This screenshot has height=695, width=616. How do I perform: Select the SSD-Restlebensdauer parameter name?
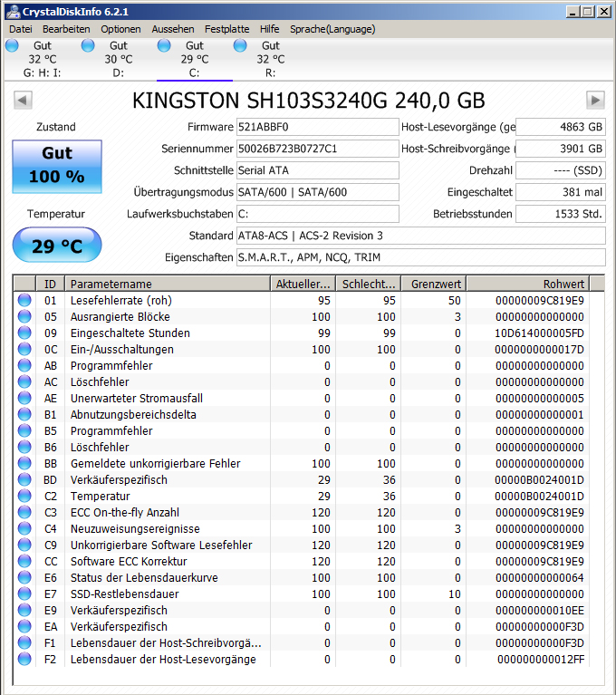pyautogui.click(x=124, y=594)
